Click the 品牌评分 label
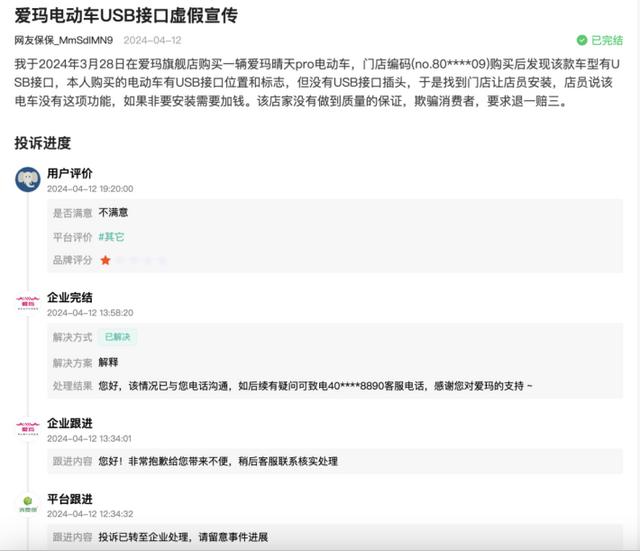The width and height of the screenshot is (640, 551). click(x=72, y=260)
